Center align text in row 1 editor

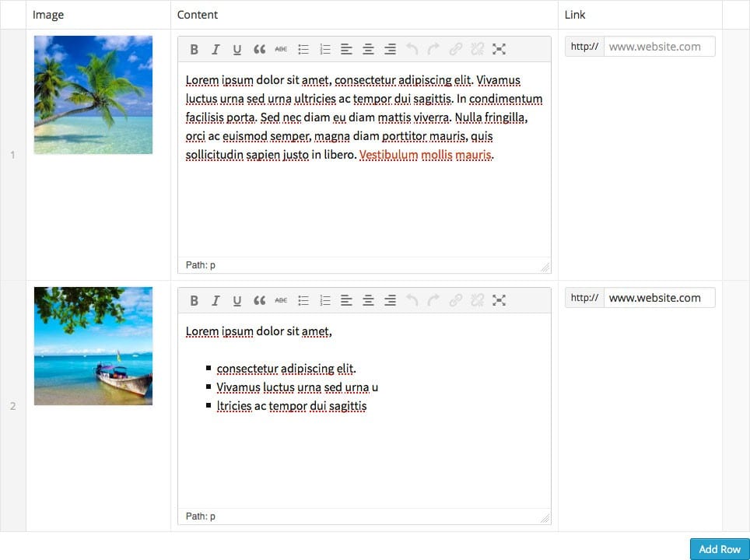368,49
